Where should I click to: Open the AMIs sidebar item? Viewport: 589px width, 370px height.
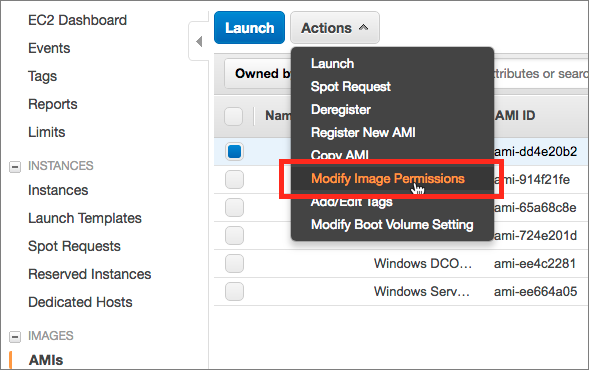click(46, 360)
